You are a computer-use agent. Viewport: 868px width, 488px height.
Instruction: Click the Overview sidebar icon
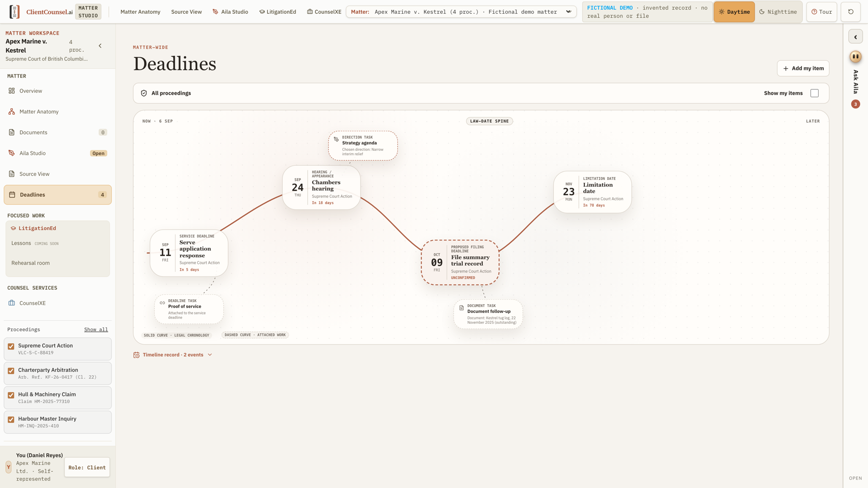tap(12, 91)
